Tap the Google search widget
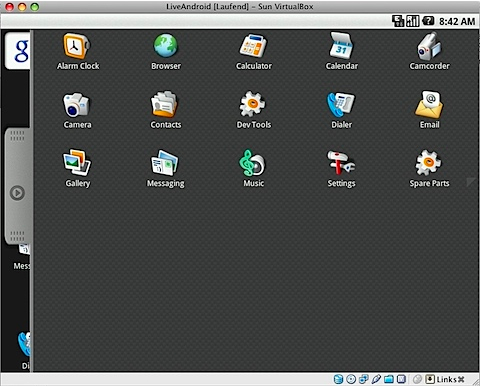Image resolution: width=481 pixels, height=386 pixels. tap(18, 51)
